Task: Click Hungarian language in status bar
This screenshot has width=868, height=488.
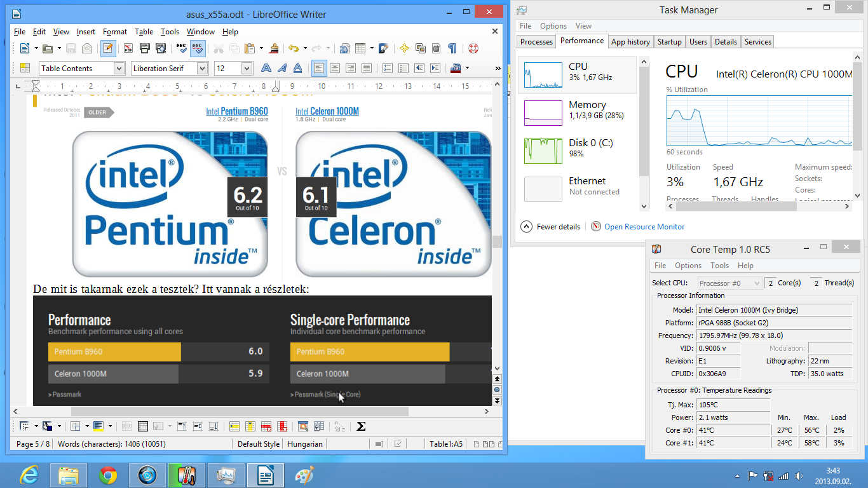Action: click(x=305, y=444)
